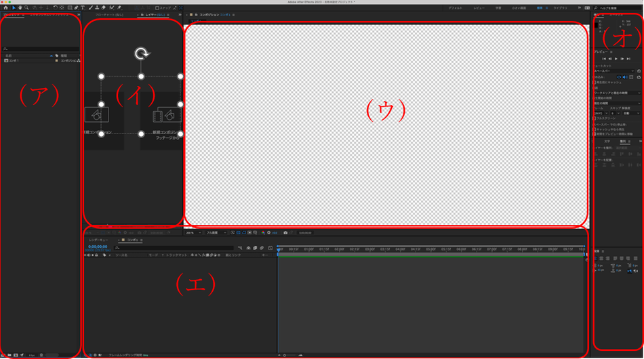Open the 200% magnification dropdown
Image resolution: width=644 pixels, height=359 pixels.
193,232
